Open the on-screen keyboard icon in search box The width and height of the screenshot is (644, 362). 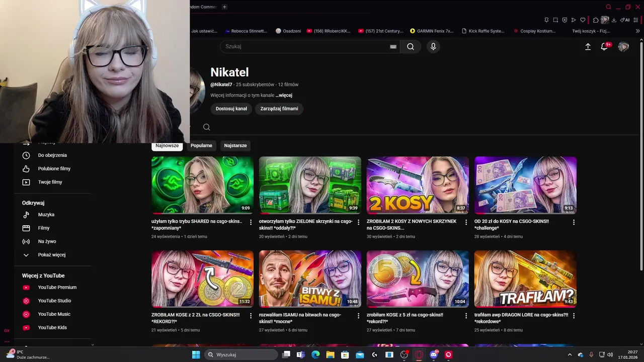393,47
